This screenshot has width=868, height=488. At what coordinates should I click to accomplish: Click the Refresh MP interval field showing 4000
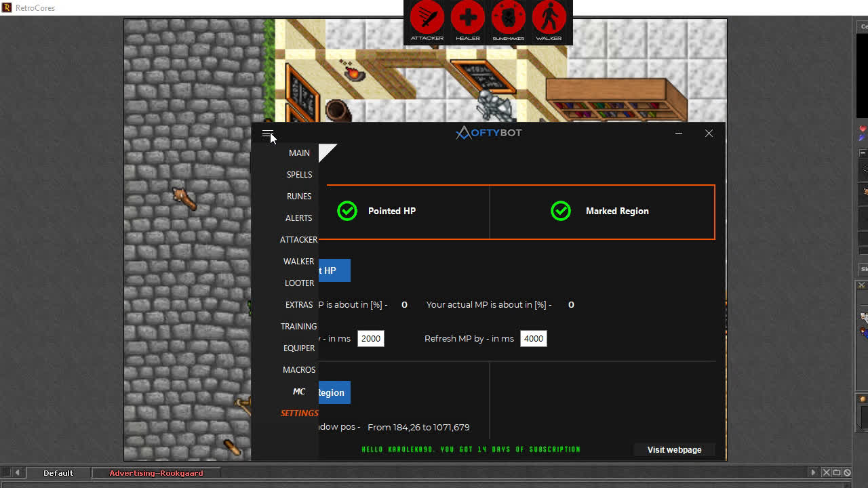(533, 338)
